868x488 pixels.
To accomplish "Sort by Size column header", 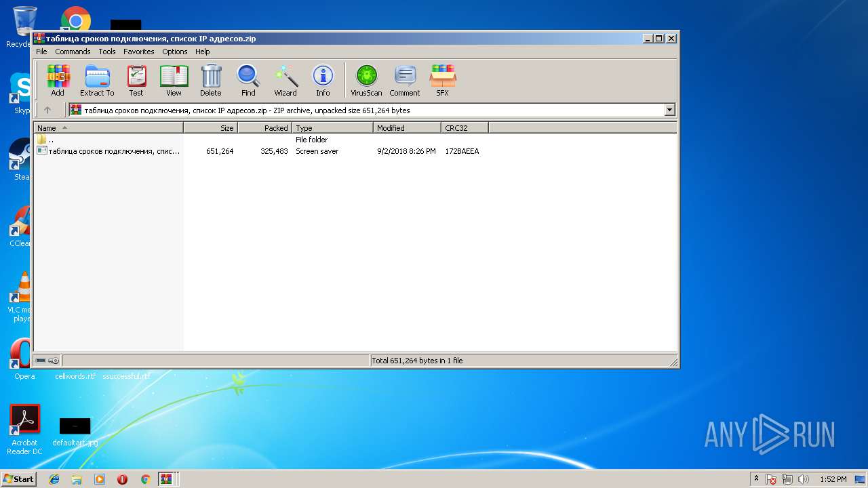I will coord(210,128).
